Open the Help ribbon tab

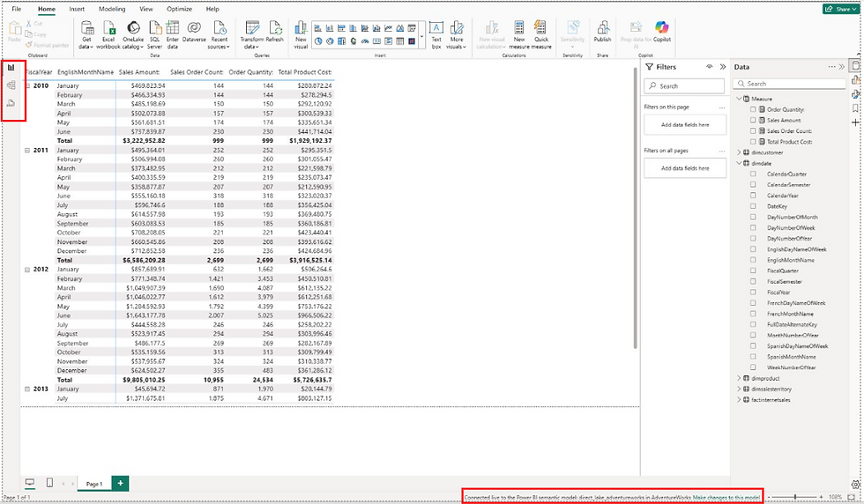click(212, 9)
